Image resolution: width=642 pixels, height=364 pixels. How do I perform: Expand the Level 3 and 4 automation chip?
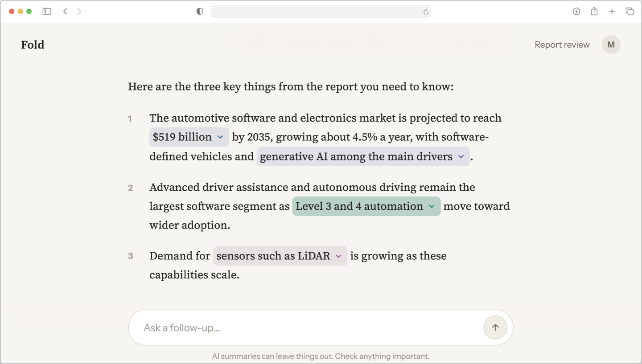(x=366, y=206)
